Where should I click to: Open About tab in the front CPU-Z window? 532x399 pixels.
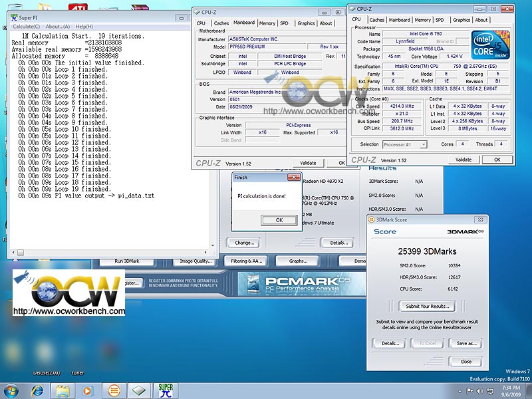[x=481, y=20]
